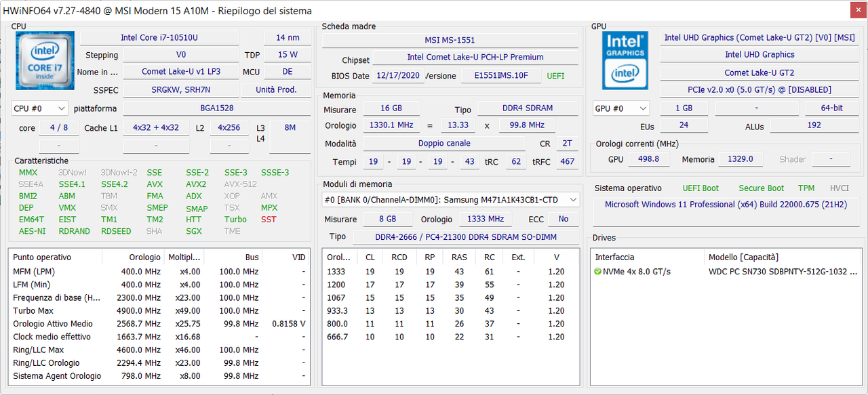This screenshot has height=395, width=868.
Task: Select the Comet Lake-U v1 LP3 codename
Action: coord(181,72)
